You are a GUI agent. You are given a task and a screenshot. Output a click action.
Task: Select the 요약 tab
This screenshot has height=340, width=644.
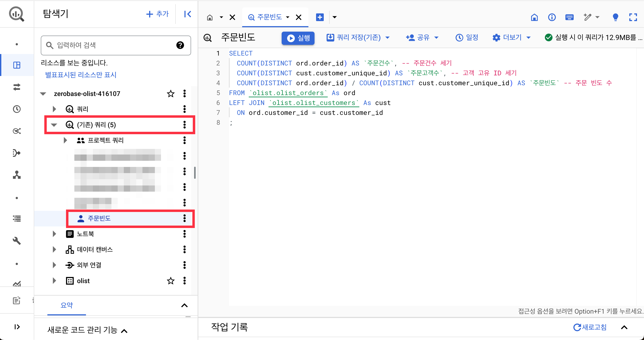pos(66,305)
